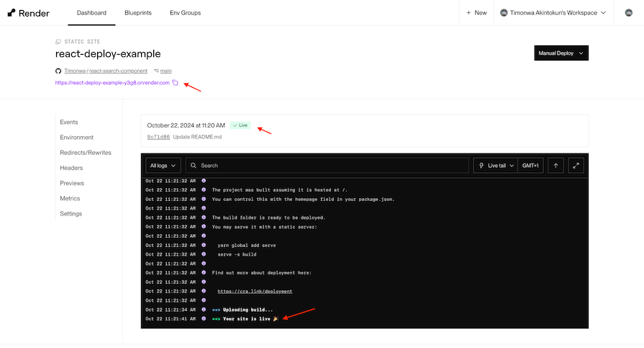Open the workspace switcher dropdown

pos(553,13)
